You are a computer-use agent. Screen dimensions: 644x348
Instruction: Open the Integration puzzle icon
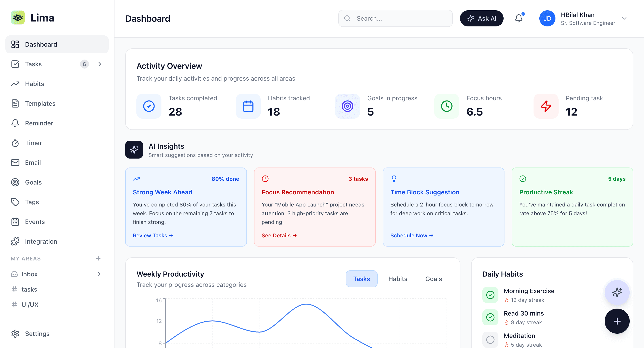coord(15,241)
